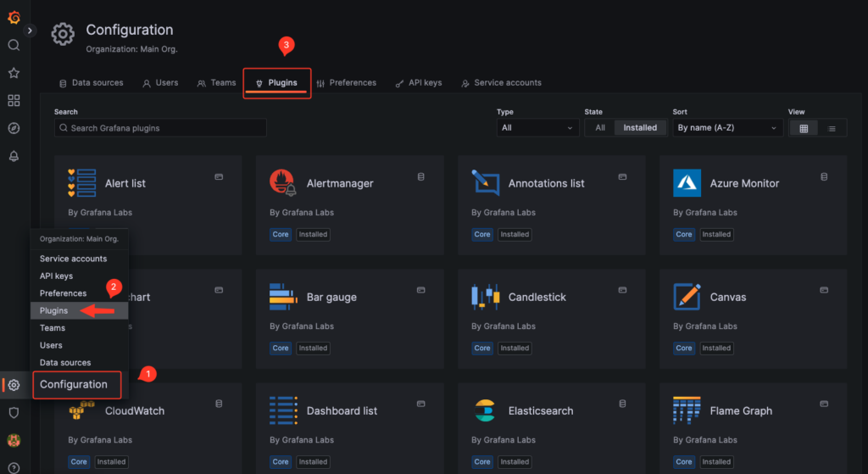868x474 pixels.
Task: Open the Explore compass icon
Action: click(14, 128)
